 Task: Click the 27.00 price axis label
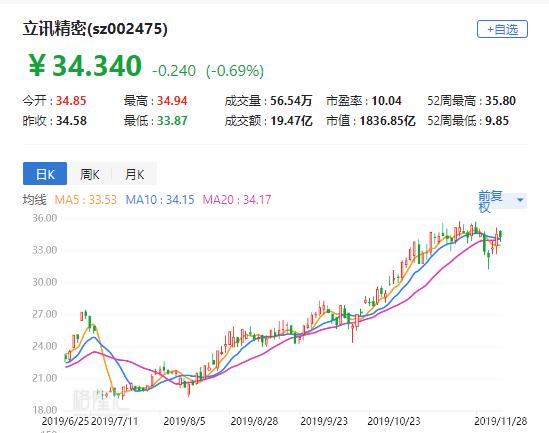tap(44, 314)
